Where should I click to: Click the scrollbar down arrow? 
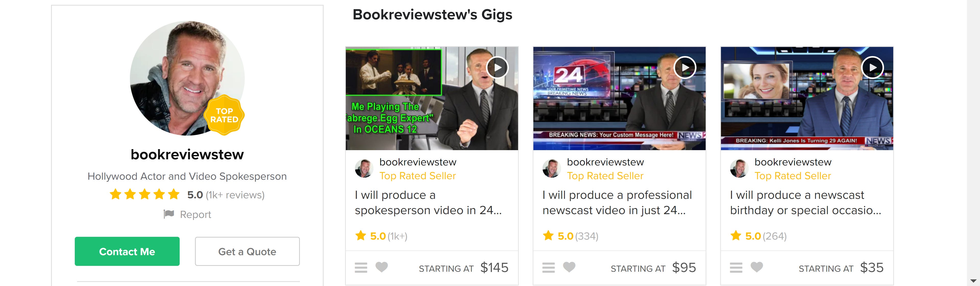[x=973, y=281]
